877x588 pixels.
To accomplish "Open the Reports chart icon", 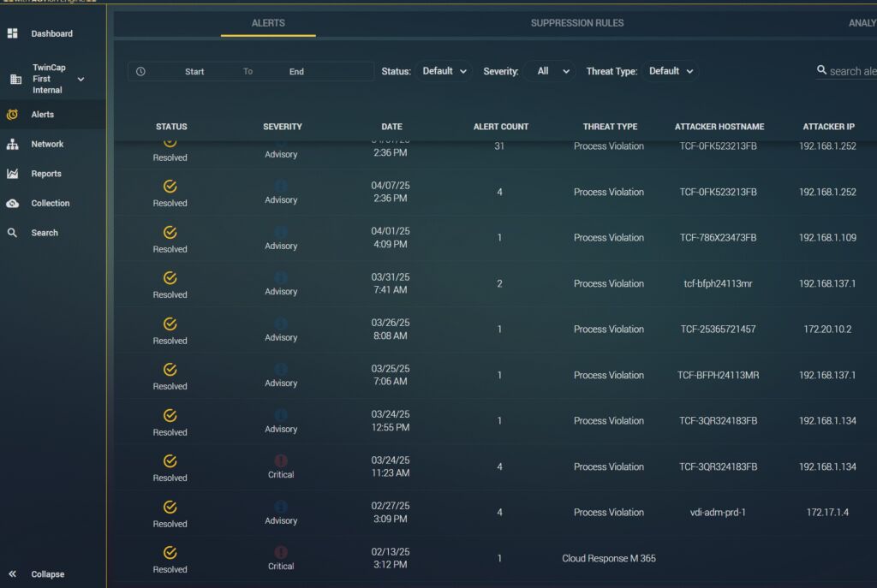I will coord(12,174).
